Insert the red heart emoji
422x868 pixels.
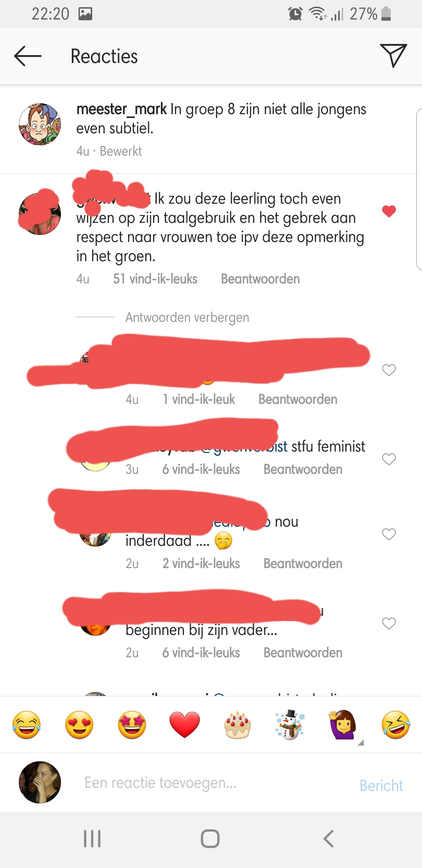pos(185,725)
